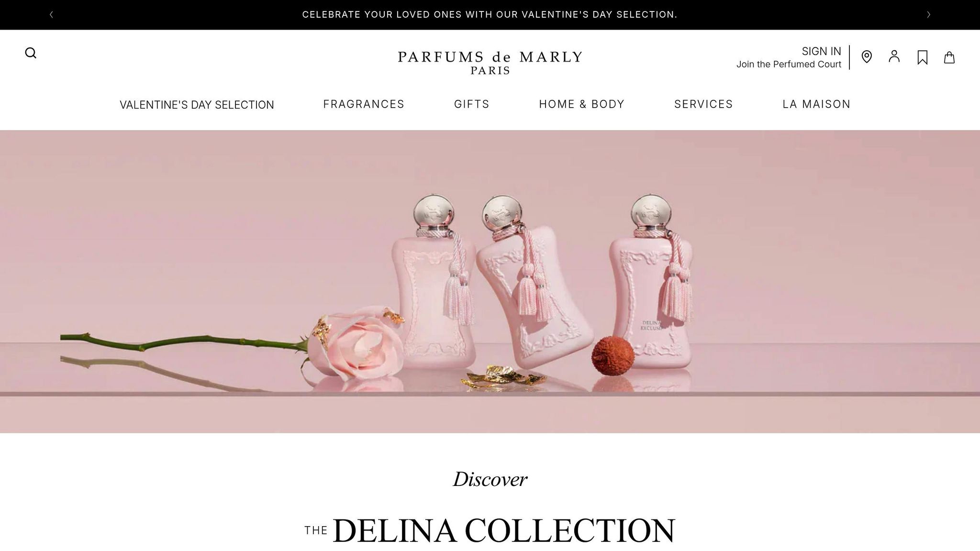Screen dimensions: 980x551
Task: Open the shopping bag icon
Action: [949, 57]
